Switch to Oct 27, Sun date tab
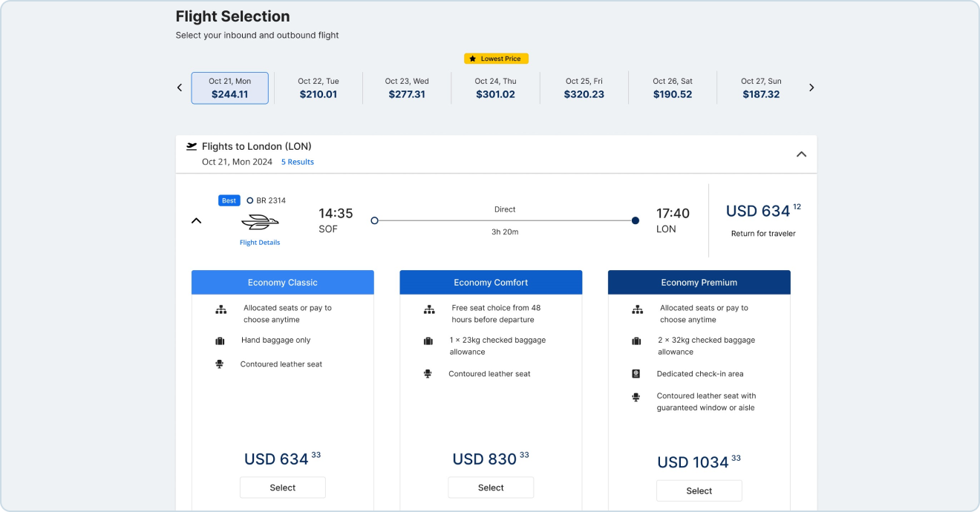 click(x=761, y=88)
